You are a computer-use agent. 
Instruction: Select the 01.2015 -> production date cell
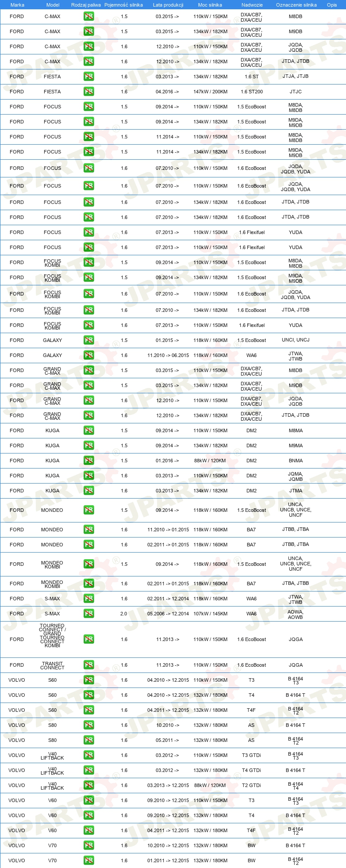click(167, 340)
